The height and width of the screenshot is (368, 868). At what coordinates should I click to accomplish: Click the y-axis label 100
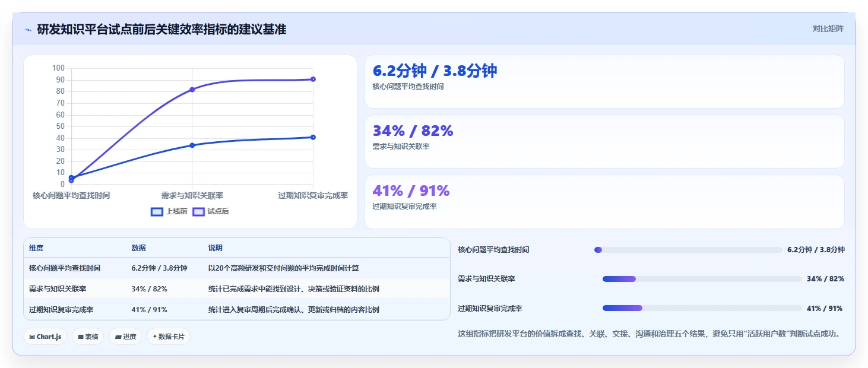58,68
